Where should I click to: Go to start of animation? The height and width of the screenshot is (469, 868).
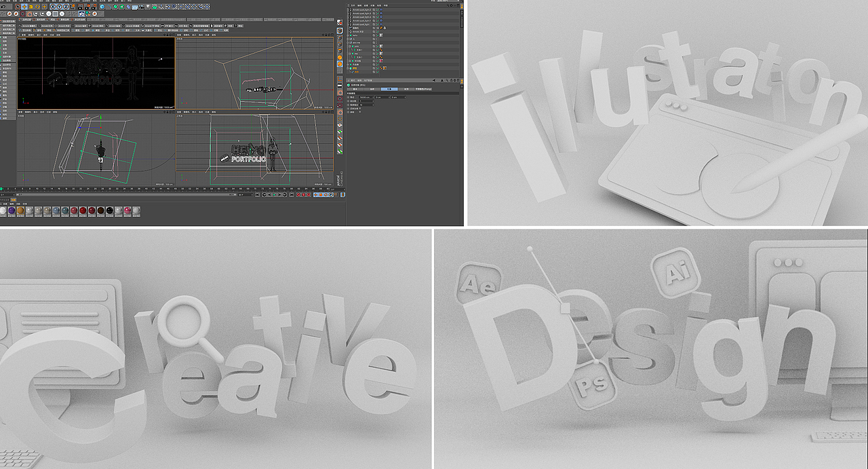click(x=257, y=195)
